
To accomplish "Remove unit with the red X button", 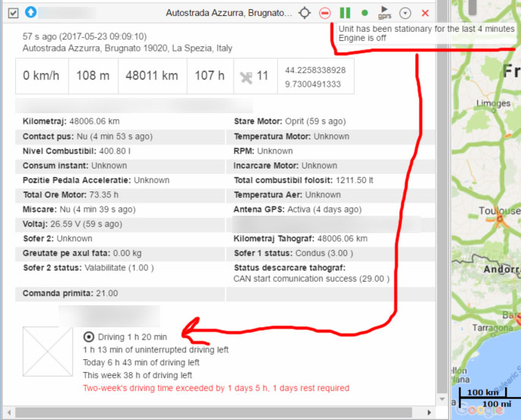I will click(x=425, y=13).
